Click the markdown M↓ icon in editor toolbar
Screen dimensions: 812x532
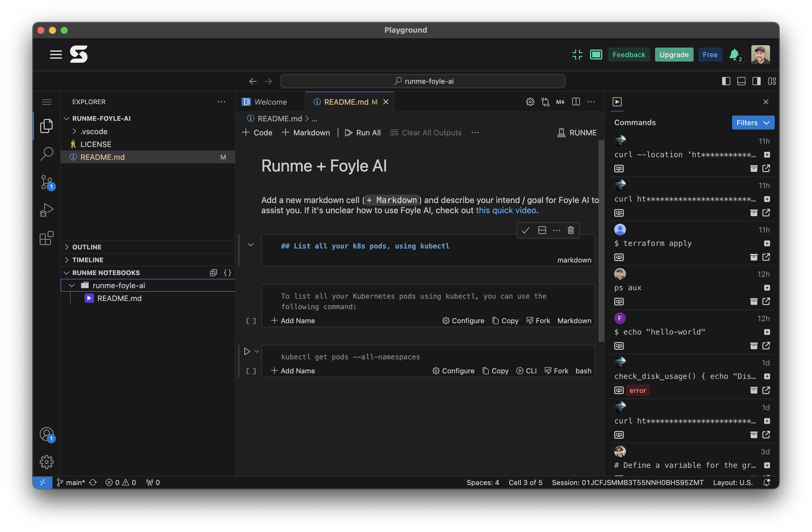pyautogui.click(x=560, y=102)
